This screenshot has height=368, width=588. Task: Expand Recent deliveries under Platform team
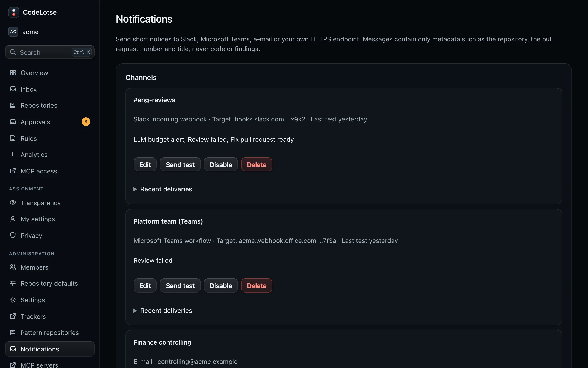[163, 310]
